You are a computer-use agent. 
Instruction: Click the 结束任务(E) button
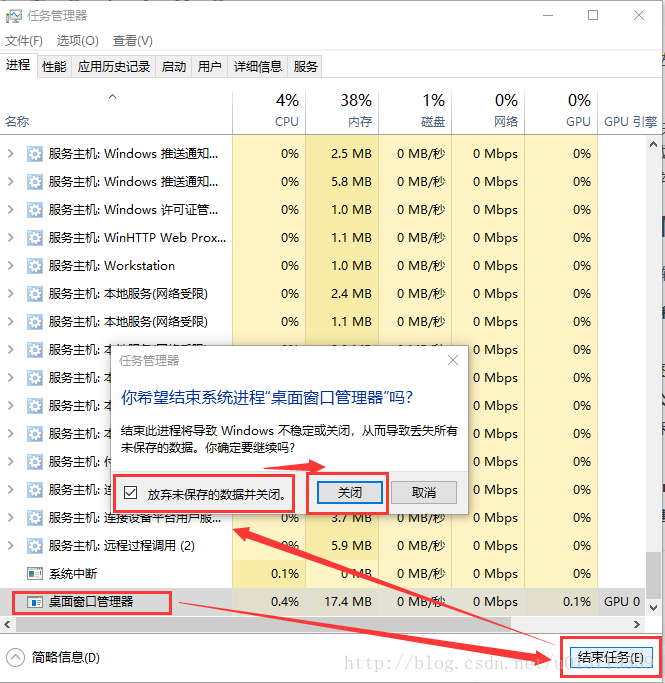(611, 658)
